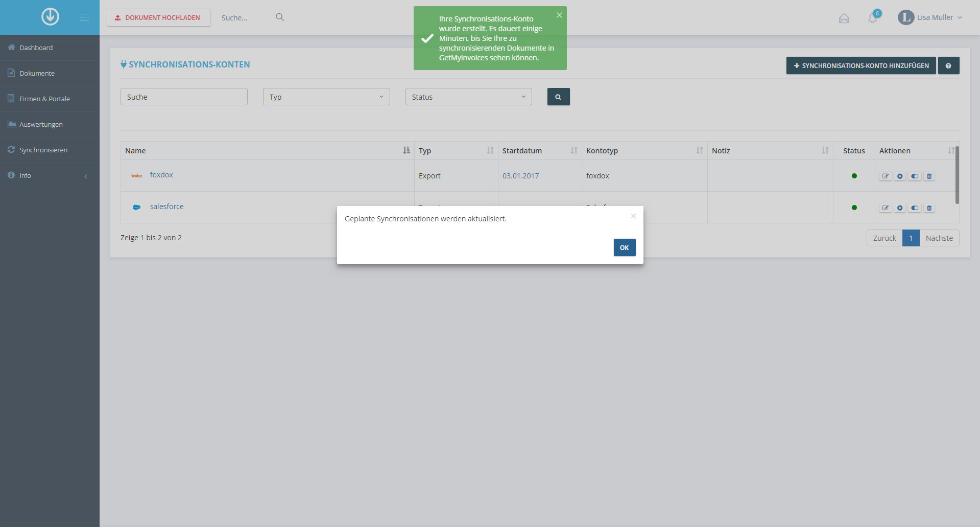This screenshot has width=980, height=527.
Task: Click the GetMyInvoices download logo
Action: (50, 17)
